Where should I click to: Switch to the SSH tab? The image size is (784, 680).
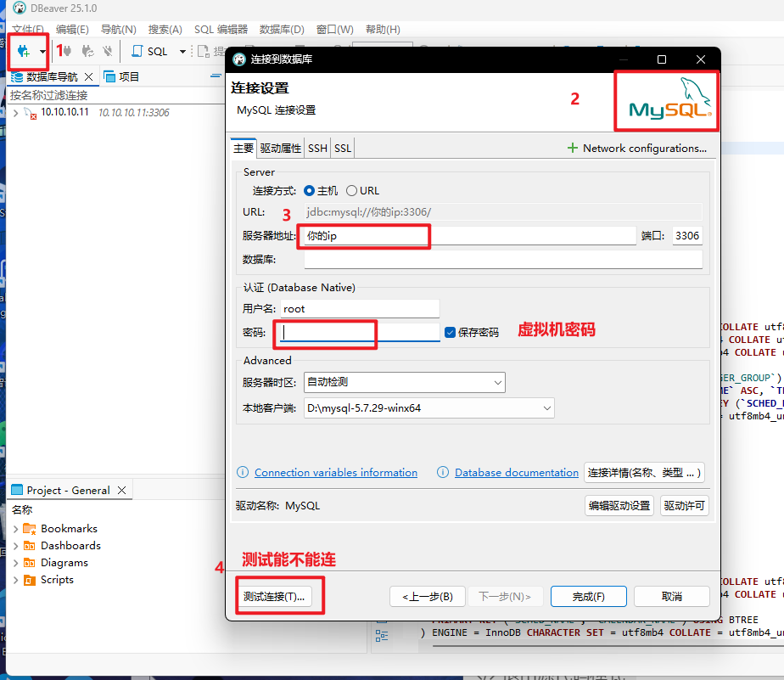click(317, 148)
